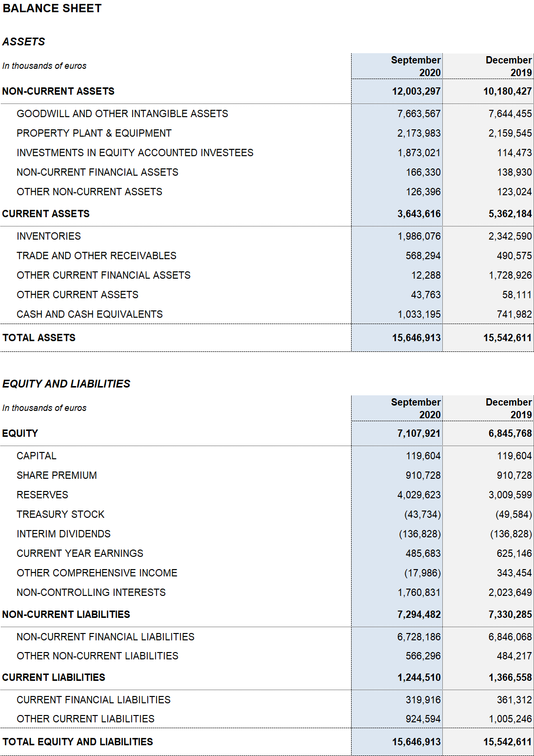534x756 pixels.
Task: Click the value 1,873,021 for equity accounted investees
Action: click(x=418, y=153)
